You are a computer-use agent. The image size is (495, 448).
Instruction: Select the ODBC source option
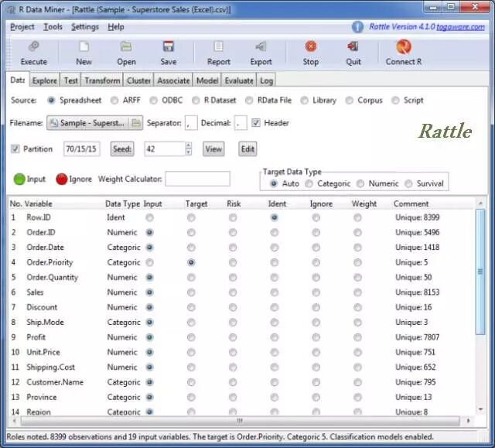pyautogui.click(x=154, y=101)
